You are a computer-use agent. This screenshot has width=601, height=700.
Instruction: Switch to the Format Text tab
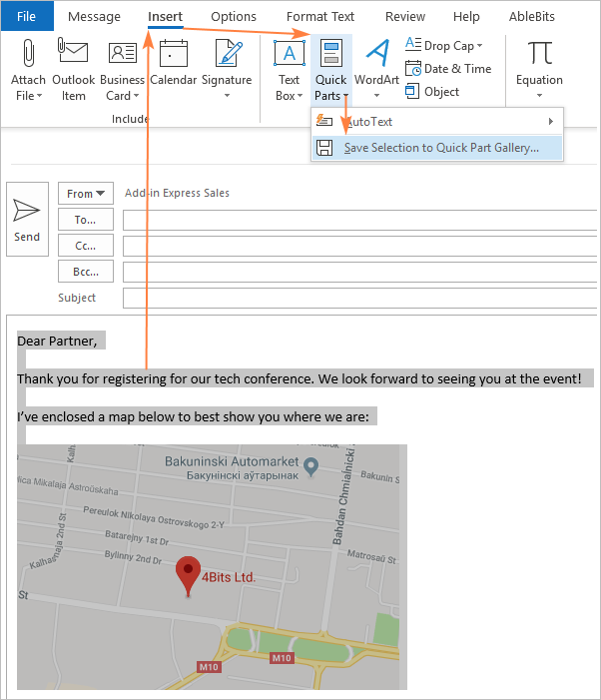320,17
